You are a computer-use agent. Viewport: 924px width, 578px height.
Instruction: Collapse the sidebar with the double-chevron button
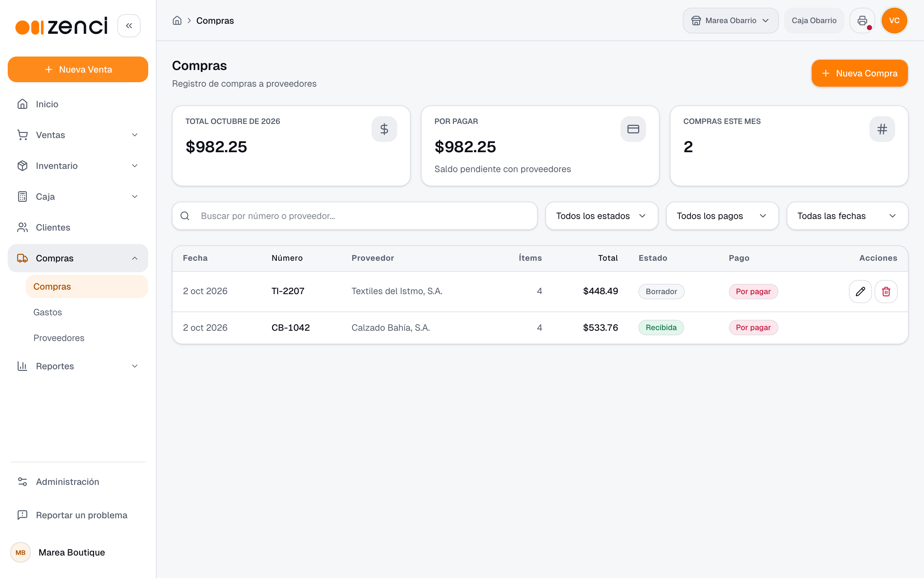tap(129, 26)
